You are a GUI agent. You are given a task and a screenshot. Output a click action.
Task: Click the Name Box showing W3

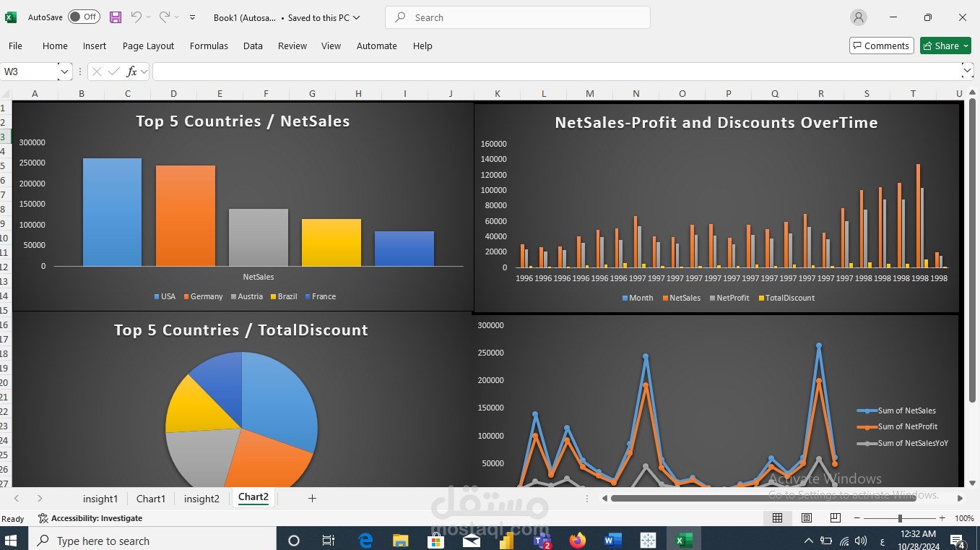click(x=29, y=72)
